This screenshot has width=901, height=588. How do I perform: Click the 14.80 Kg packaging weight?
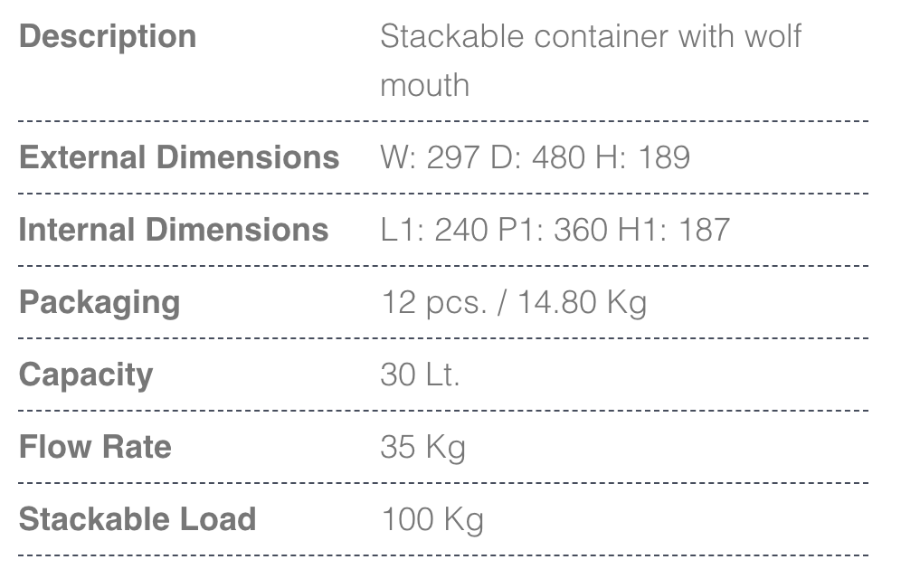pos(582,302)
